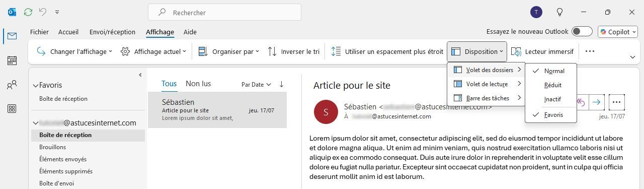The image size is (644, 189).
Task: Collapse the ribbon with the chevron
Action: 632,57
